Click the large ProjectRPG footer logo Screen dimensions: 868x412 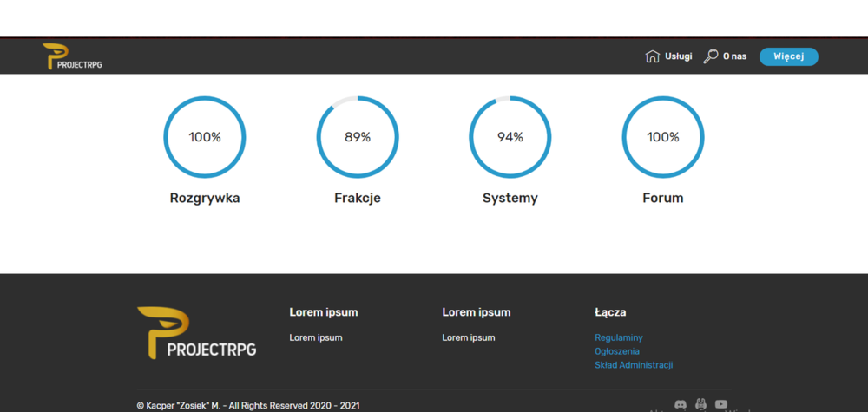(x=196, y=333)
